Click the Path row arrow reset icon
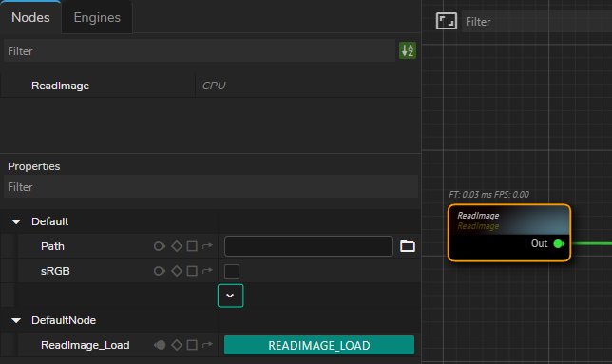This screenshot has height=364, width=612. (x=207, y=246)
